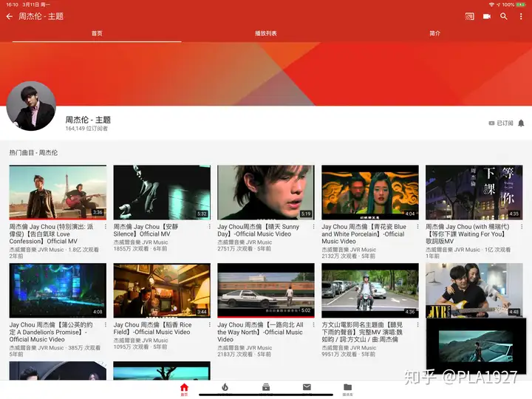
Task: Open options for 晴天 Sunny Day video
Action: pyautogui.click(x=313, y=226)
